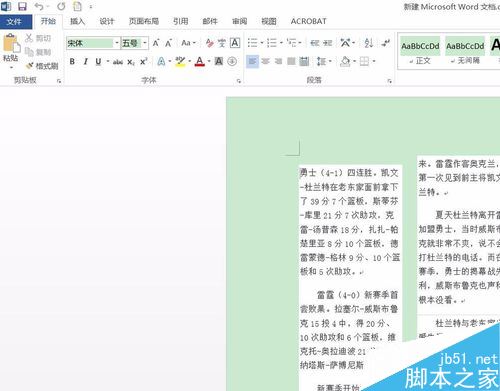
Task: Click the Text Effects A icon
Action: (161, 62)
